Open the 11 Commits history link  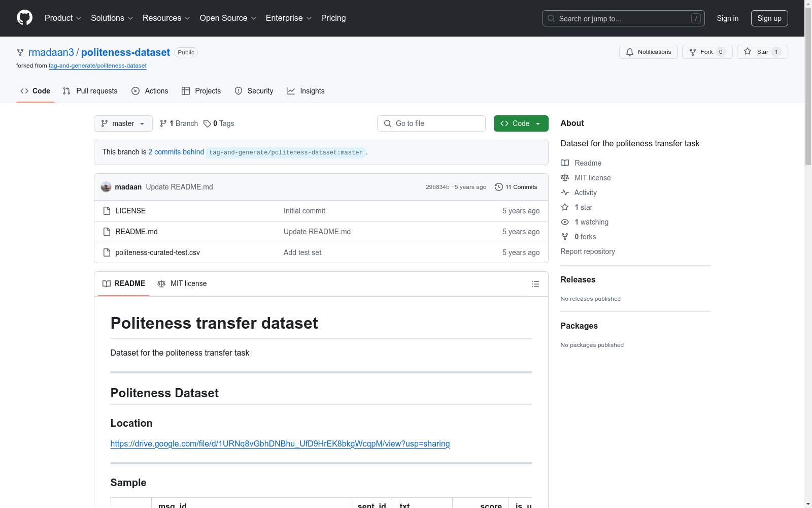coord(516,187)
